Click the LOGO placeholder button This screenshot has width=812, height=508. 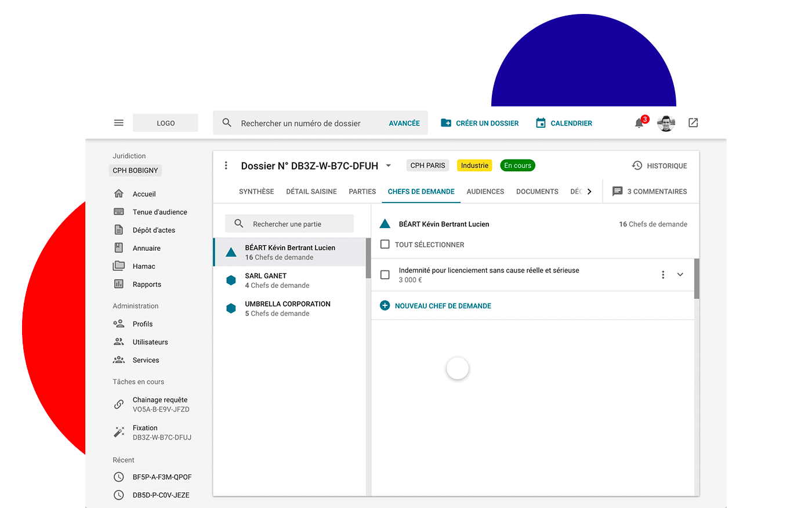tap(165, 123)
